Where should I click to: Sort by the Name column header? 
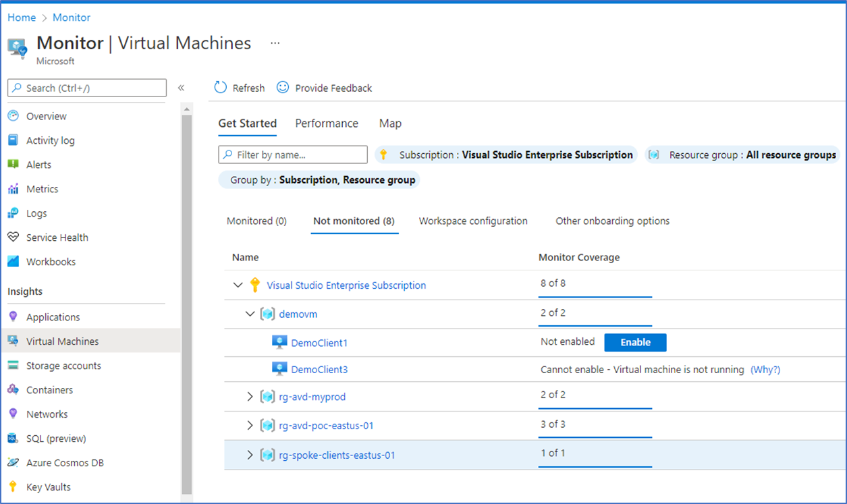[245, 257]
